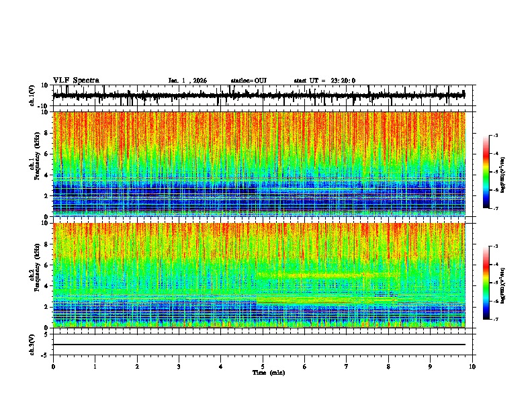The height and width of the screenshot is (411, 532).
Task: Click the "-3" tick on ch.2 colorbar
Action: (496, 246)
